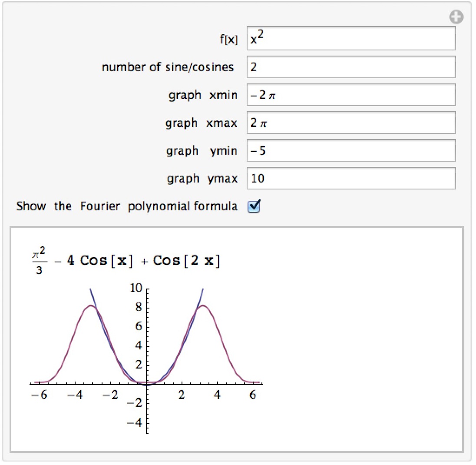476x465 pixels.
Task: Click the 10 tick label on y-axis
Action: 136,288
